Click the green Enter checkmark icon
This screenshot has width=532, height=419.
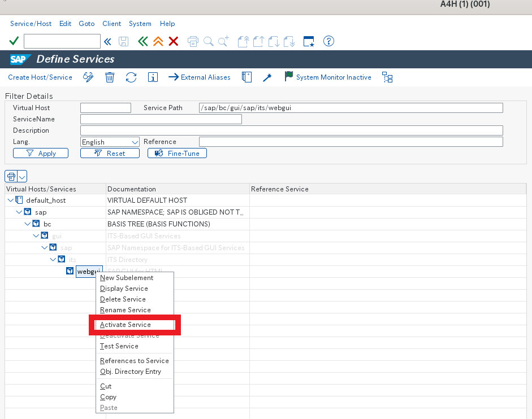pyautogui.click(x=14, y=41)
